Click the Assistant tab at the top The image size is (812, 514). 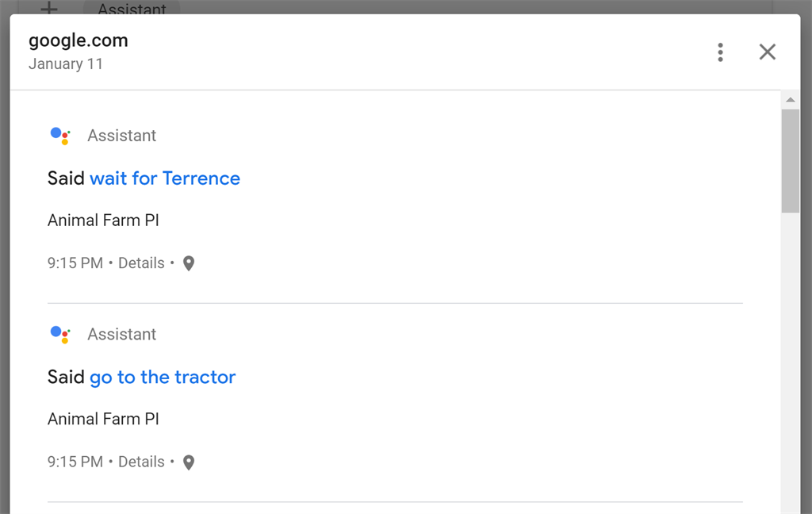(131, 9)
